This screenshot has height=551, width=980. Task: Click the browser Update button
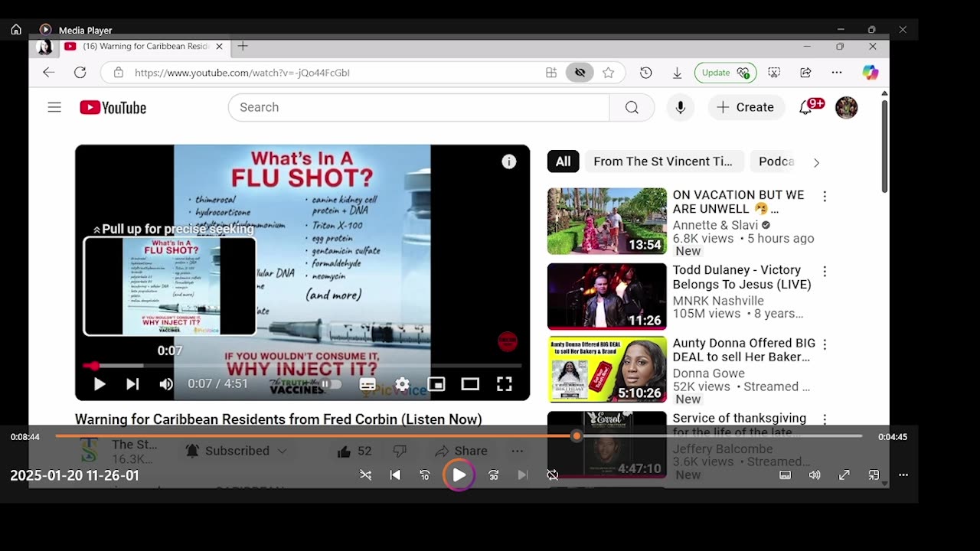[x=725, y=73]
